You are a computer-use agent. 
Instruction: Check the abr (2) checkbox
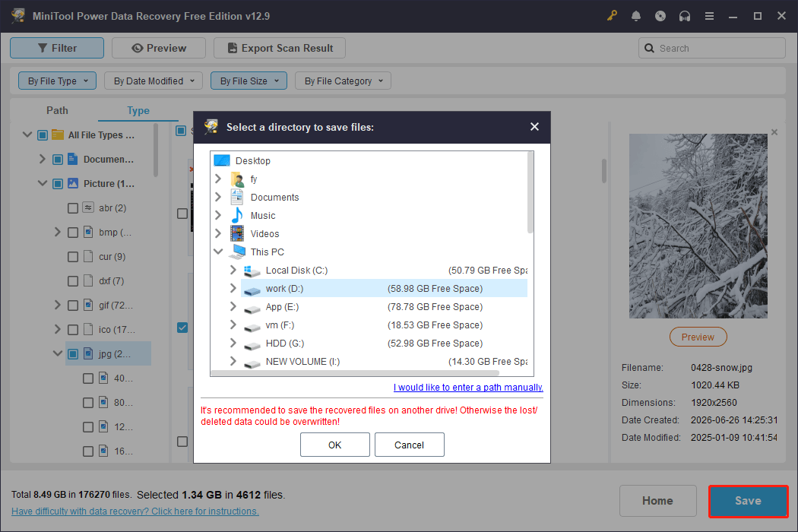73,208
